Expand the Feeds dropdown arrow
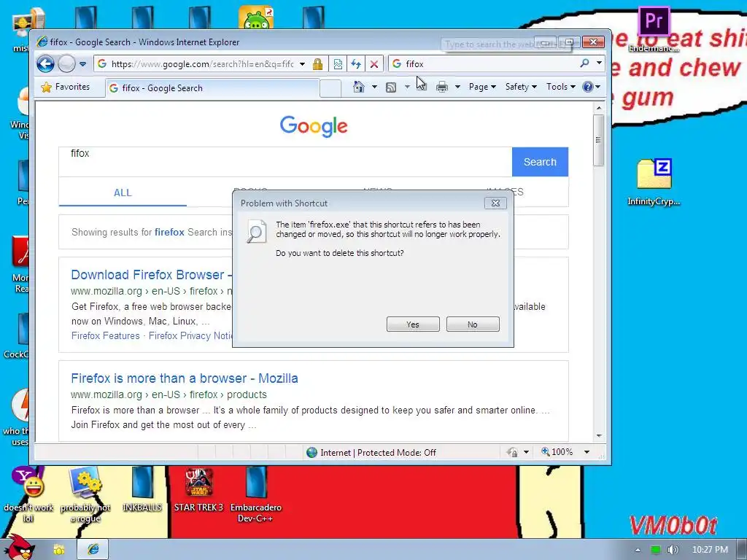 407,87
